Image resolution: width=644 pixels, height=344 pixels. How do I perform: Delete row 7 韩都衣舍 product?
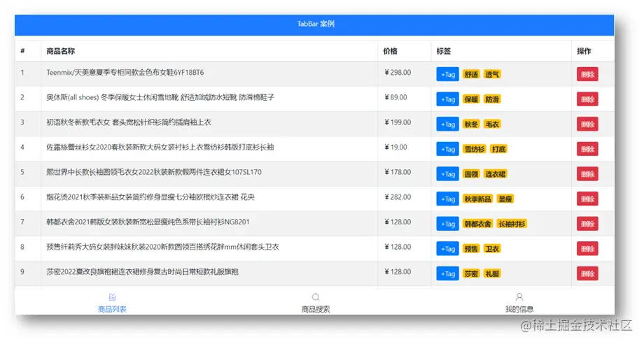point(587,224)
